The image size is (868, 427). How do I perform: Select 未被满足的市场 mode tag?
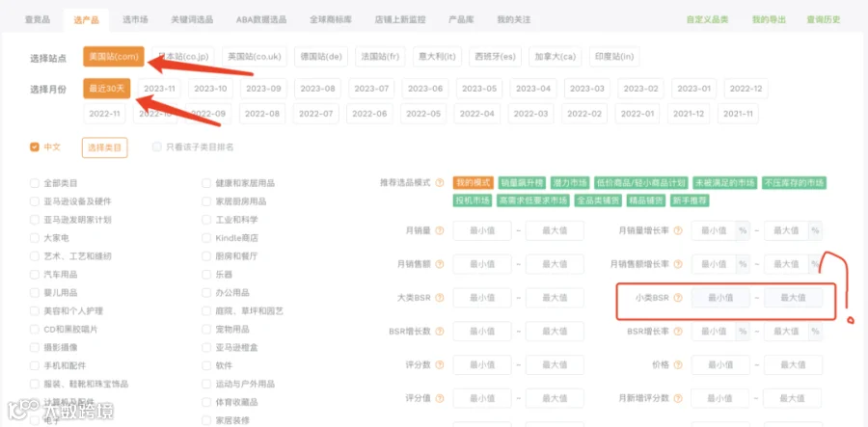point(724,183)
